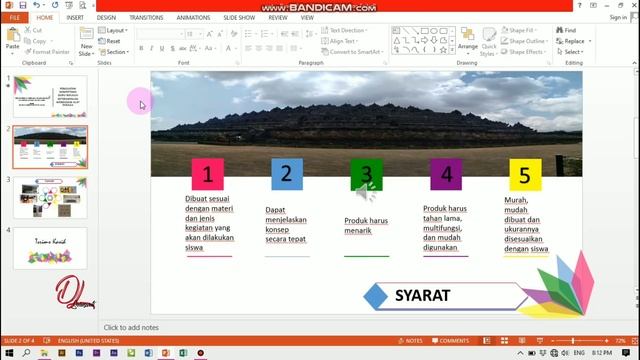
Task: Click the Sign in link
Action: tap(618, 18)
